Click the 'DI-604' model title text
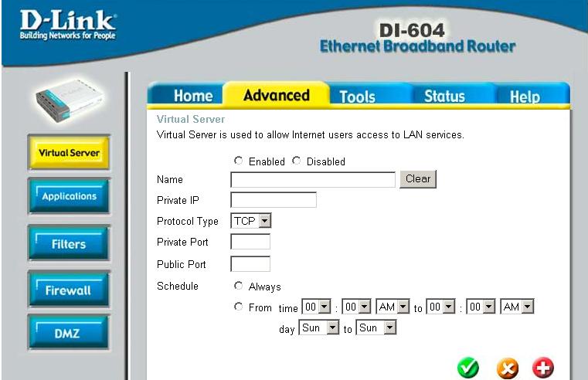 [x=412, y=30]
